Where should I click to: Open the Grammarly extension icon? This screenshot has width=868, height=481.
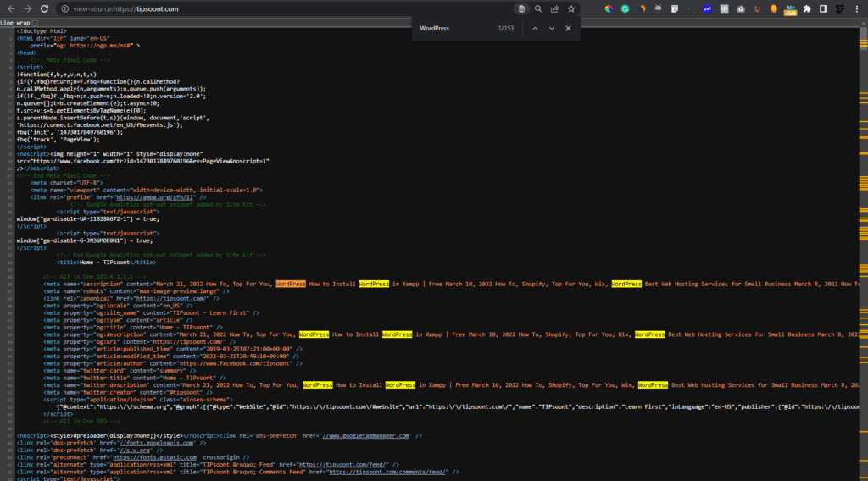click(x=625, y=8)
